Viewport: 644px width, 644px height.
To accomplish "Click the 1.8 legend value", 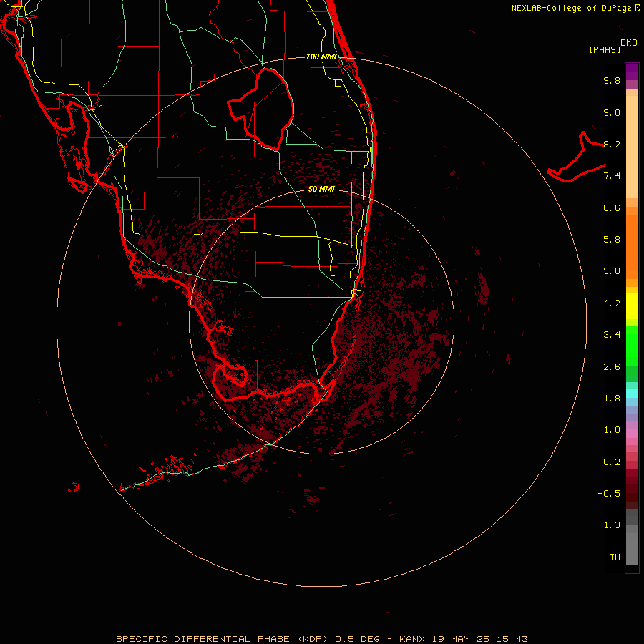I will point(612,399).
